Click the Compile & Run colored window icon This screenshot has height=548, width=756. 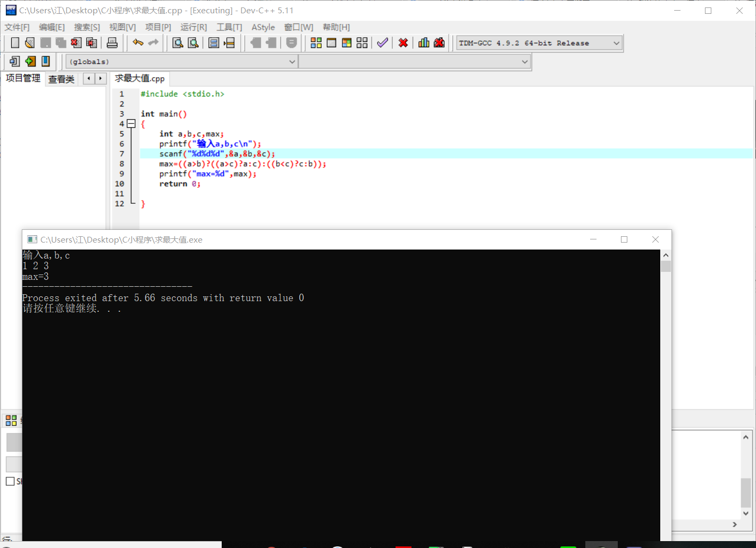pyautogui.click(x=347, y=43)
